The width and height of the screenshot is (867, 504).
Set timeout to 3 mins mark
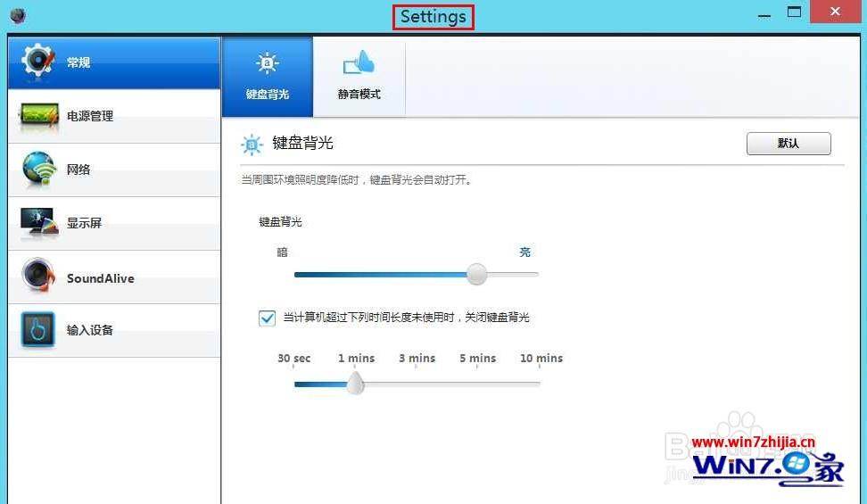(417, 359)
